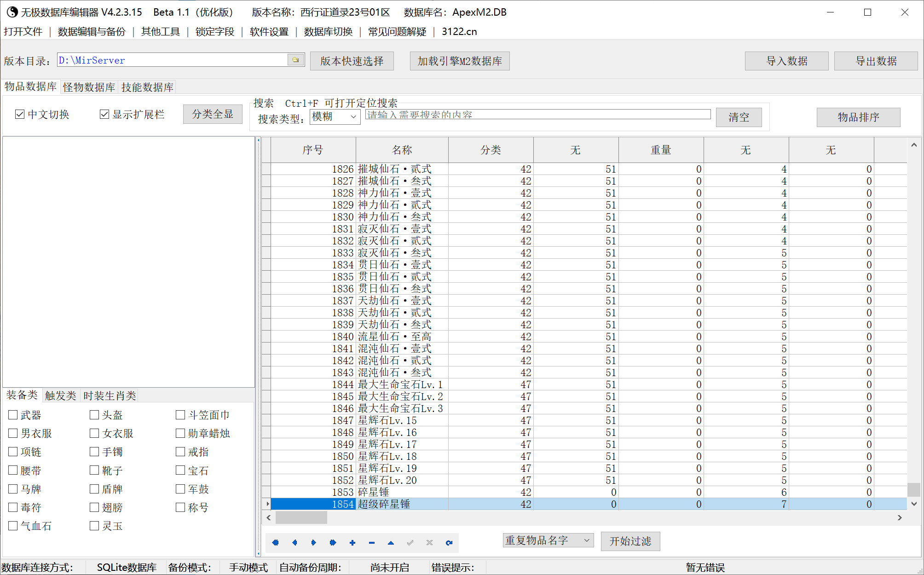Jump to last record button
This screenshot has width=924, height=575.
[333, 543]
